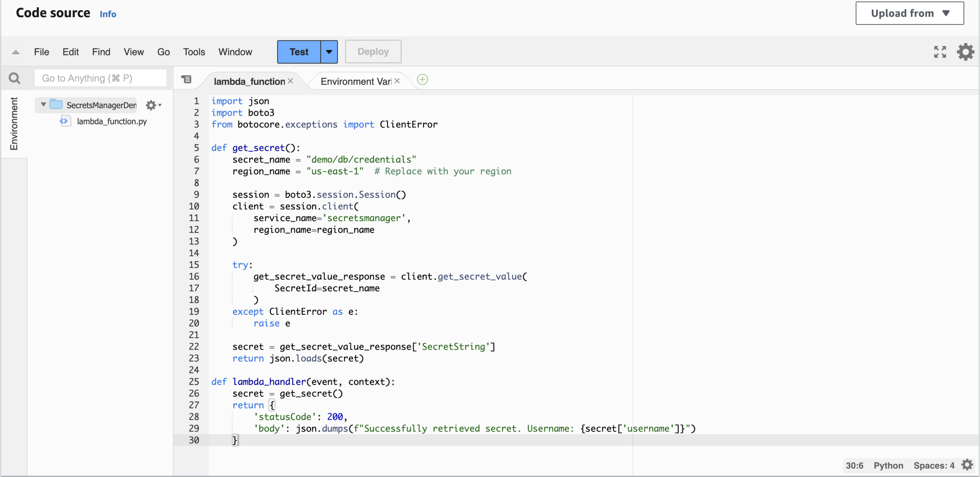Screen dimensions: 980x477
Task: Collapse the menu bar with the up arrow
Action: pos(16,52)
